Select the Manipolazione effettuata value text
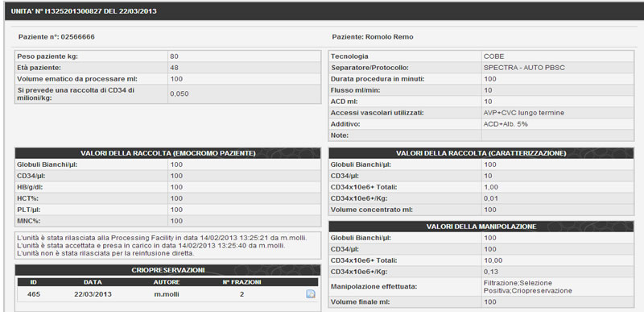 [528, 287]
